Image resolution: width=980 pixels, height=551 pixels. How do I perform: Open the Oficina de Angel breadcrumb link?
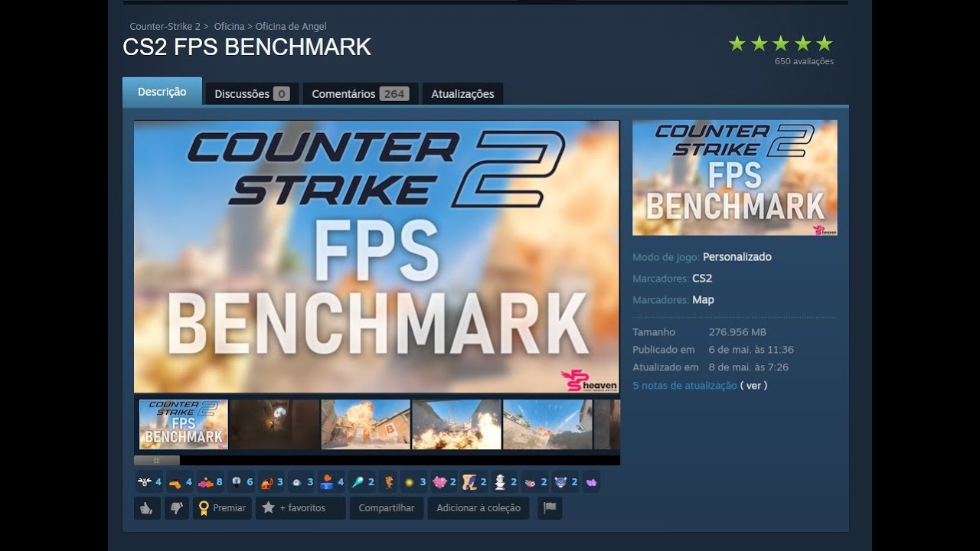[x=291, y=27]
